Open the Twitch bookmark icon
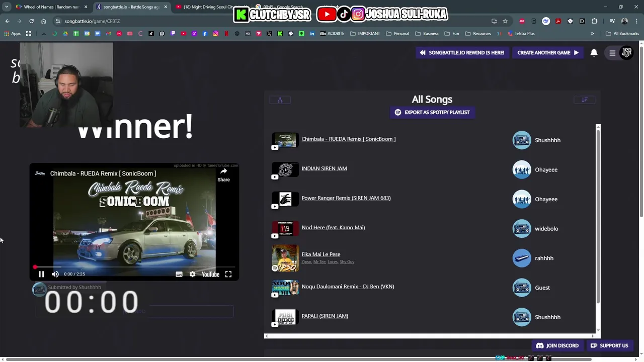The image size is (644, 362). (173, 33)
